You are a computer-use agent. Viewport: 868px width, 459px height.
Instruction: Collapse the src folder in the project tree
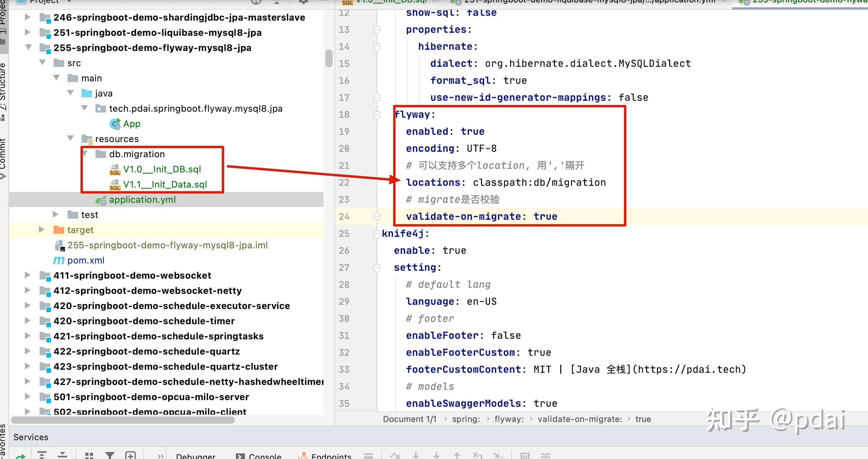pos(43,63)
